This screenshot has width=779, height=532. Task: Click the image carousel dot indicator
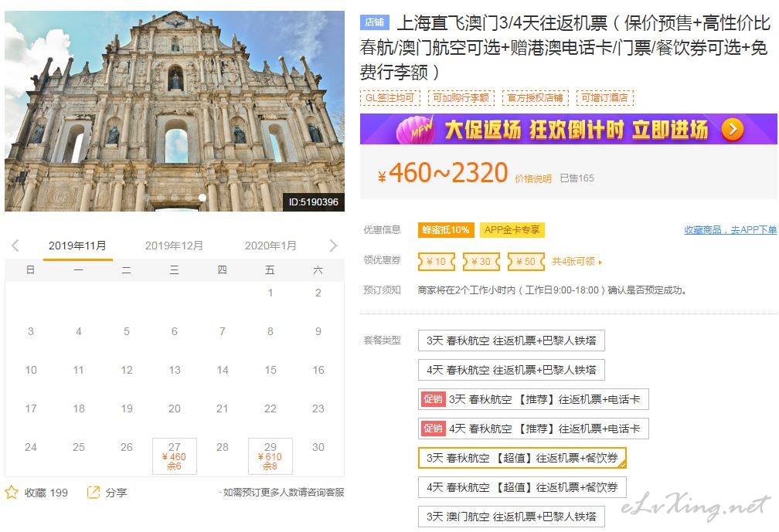click(202, 198)
